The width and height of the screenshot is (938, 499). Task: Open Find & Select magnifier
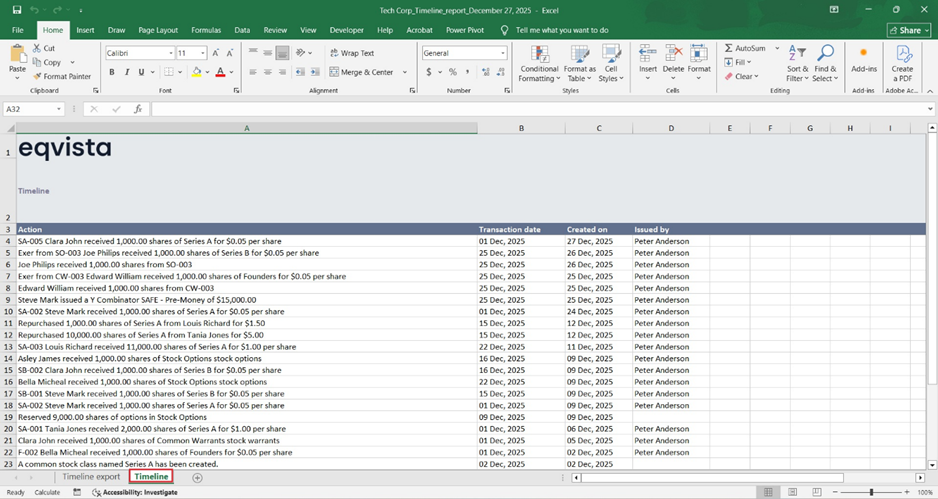[x=825, y=54]
